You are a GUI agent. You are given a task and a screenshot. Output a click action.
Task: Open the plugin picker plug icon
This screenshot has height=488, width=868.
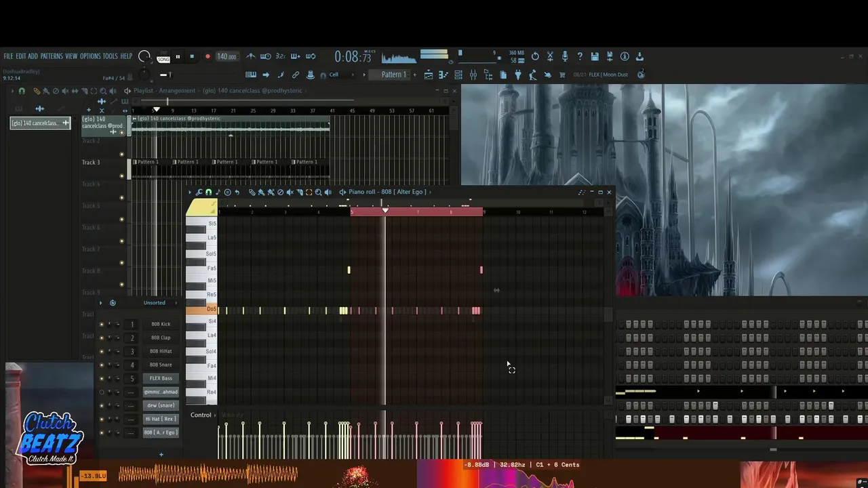518,75
